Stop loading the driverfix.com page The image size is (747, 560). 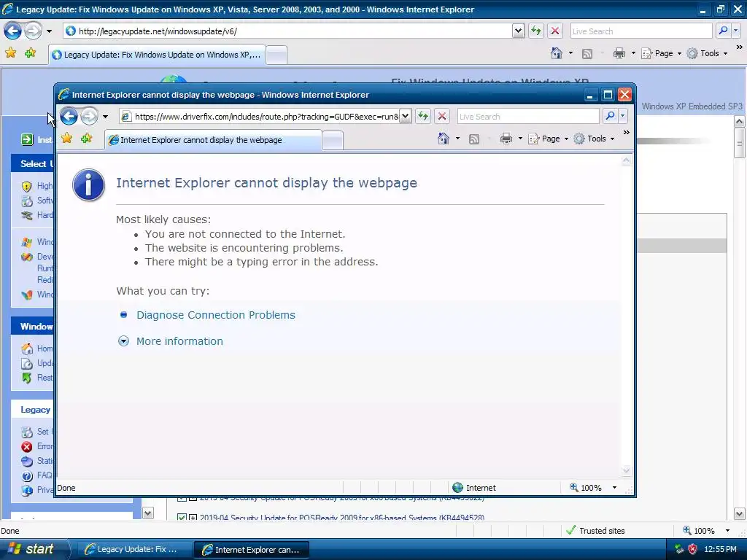click(x=442, y=116)
